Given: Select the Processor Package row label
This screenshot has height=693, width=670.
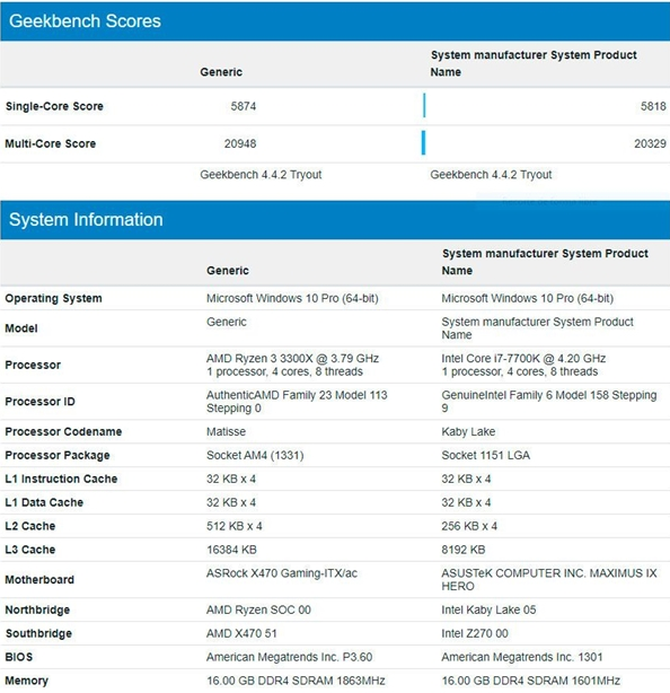Looking at the screenshot, I should 57,456.
